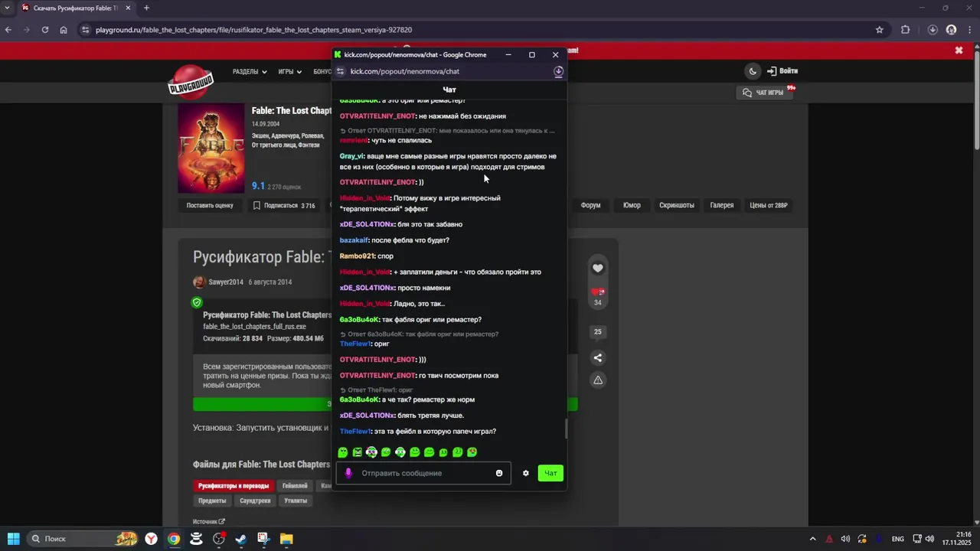Open Snipping Tool from taskbar
980x551 pixels.
[x=263, y=539]
